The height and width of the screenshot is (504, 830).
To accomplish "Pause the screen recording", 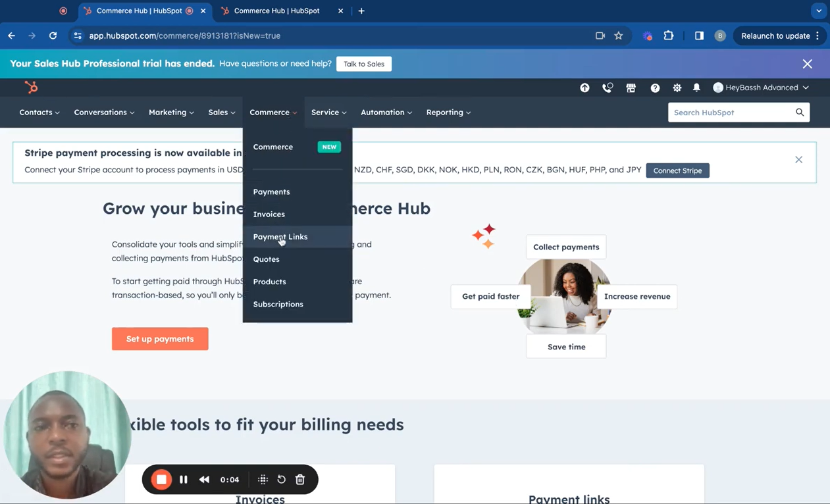I will pyautogui.click(x=184, y=480).
